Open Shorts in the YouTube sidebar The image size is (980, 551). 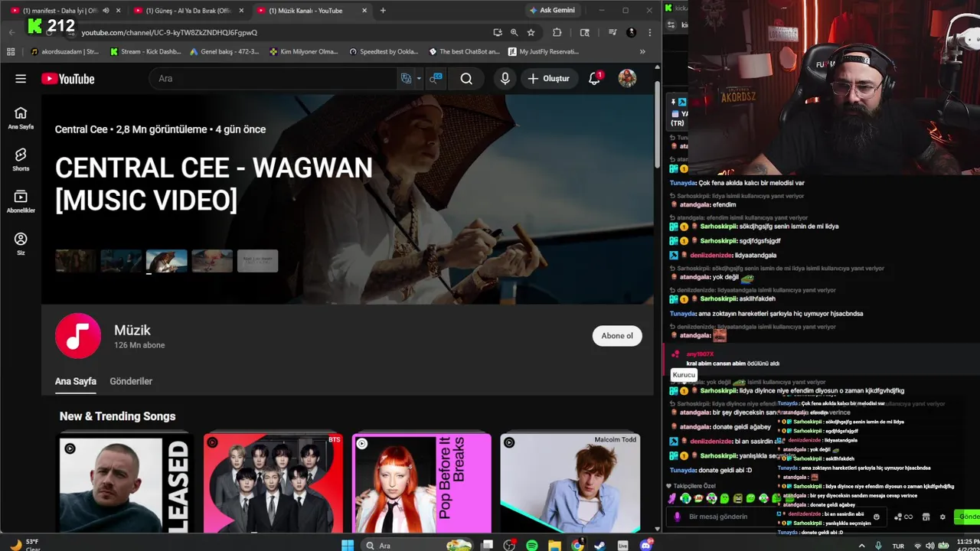coord(21,160)
